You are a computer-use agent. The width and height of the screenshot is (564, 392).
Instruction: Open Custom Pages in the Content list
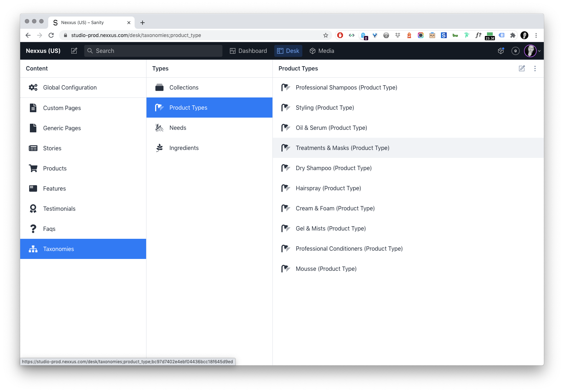(83, 108)
